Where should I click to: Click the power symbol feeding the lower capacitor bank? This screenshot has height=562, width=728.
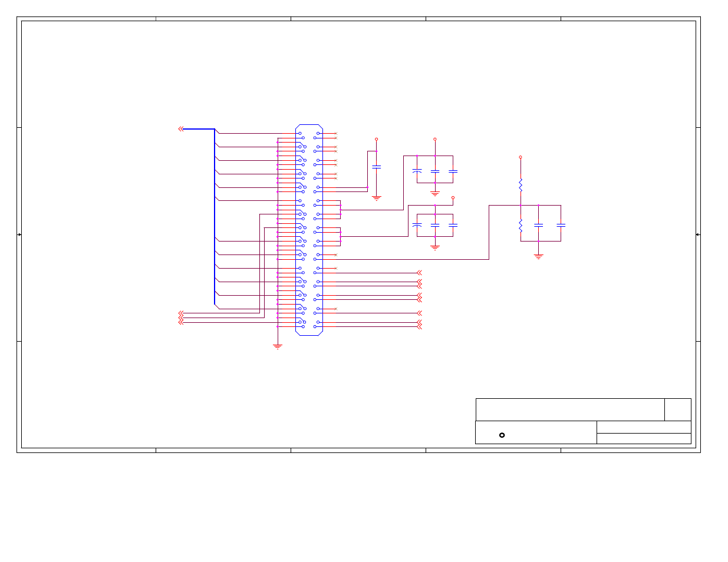point(453,198)
